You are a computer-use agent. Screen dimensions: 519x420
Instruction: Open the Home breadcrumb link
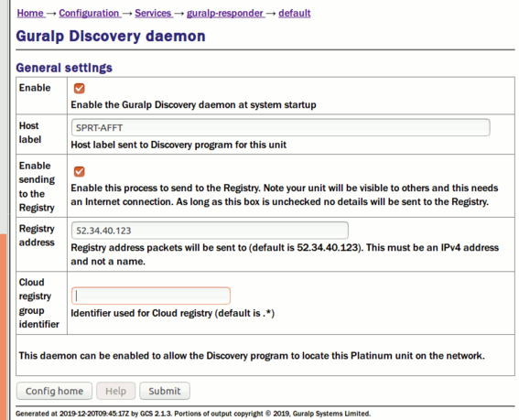[x=30, y=13]
